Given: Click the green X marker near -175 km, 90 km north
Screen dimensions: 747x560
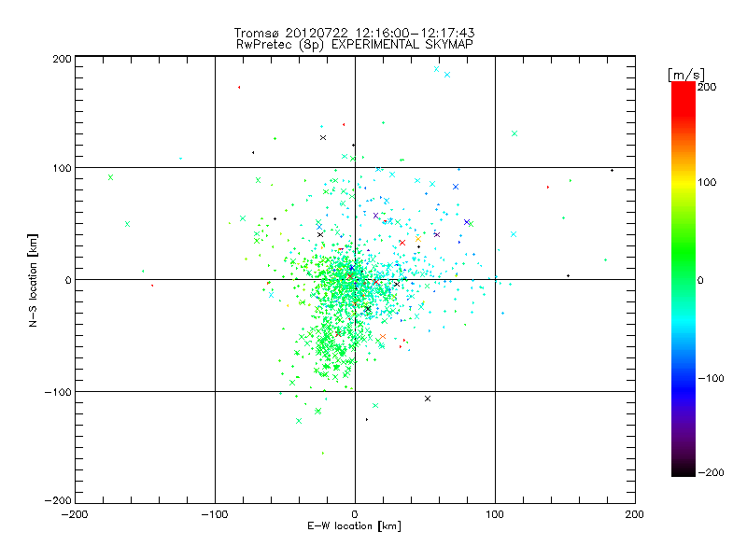Looking at the screenshot, I should (110, 177).
